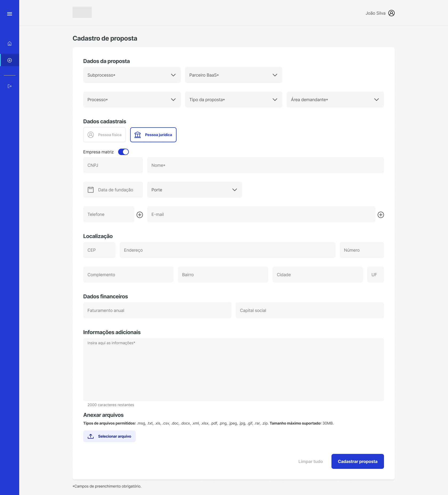The width and height of the screenshot is (448, 495).
Task: Select Pessoa jurídica option
Action: [x=153, y=135]
